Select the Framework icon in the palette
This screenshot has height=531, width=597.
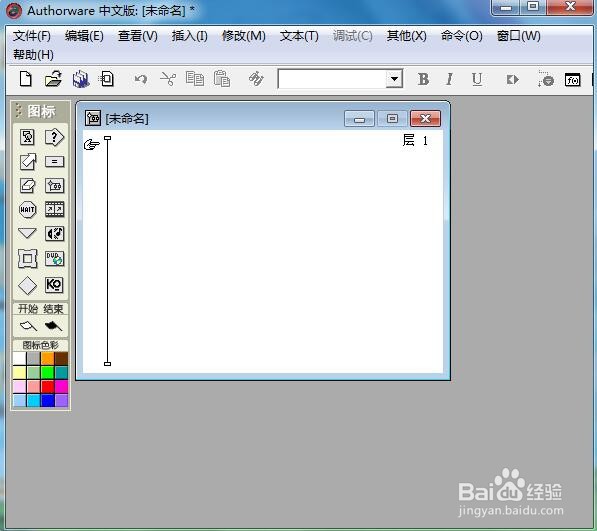pyautogui.click(x=27, y=259)
